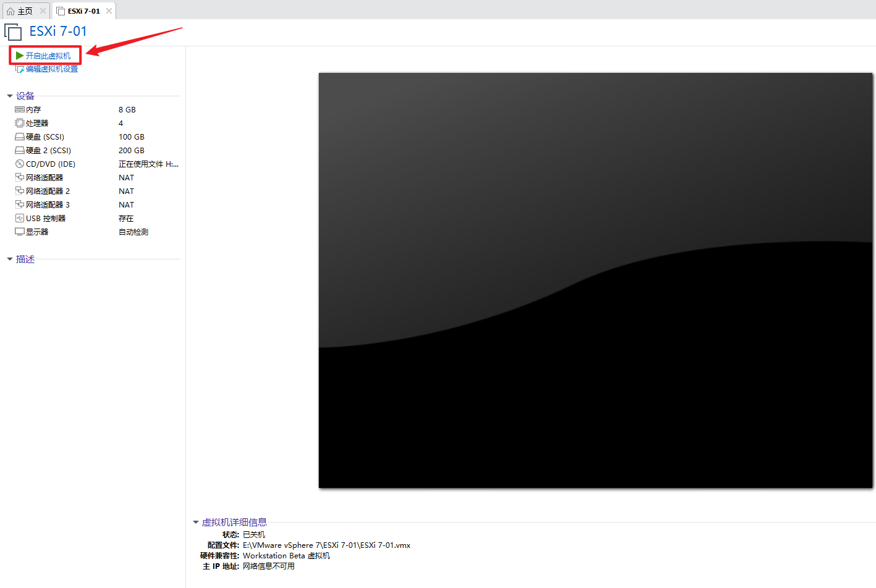This screenshot has width=876, height=588.
Task: Click the 网络适配器 network icon
Action: coord(20,177)
